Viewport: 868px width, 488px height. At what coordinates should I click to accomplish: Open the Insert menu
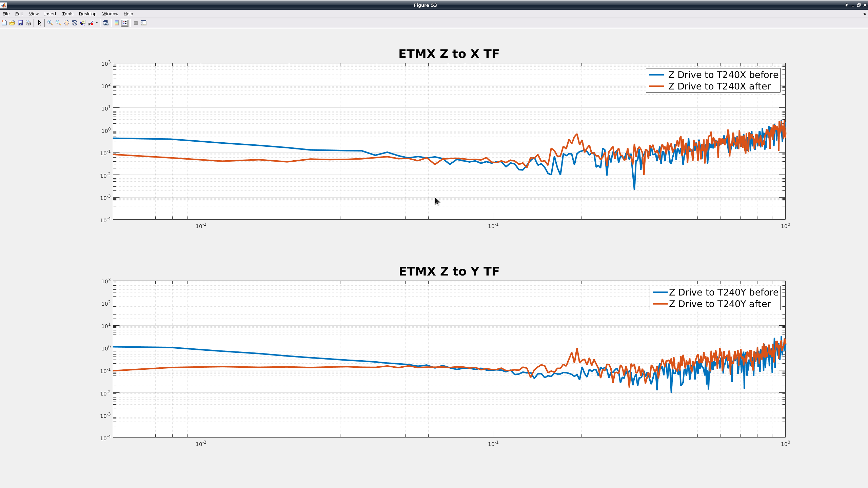coord(50,14)
